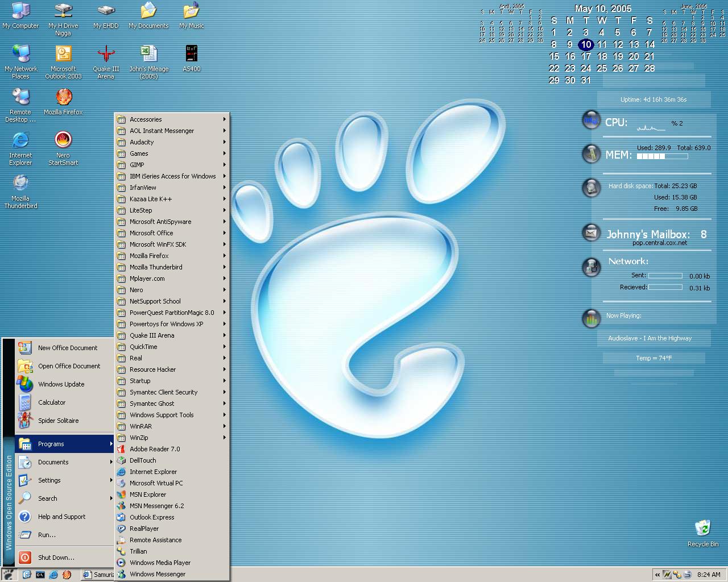Expand the Accessories submenu
The image size is (728, 582).
tap(172, 119)
